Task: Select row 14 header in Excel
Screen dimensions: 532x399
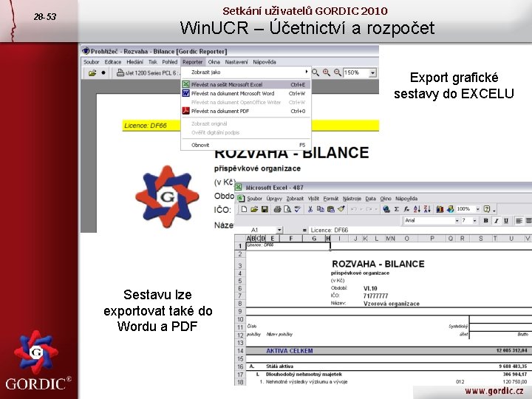Action: click(240, 351)
